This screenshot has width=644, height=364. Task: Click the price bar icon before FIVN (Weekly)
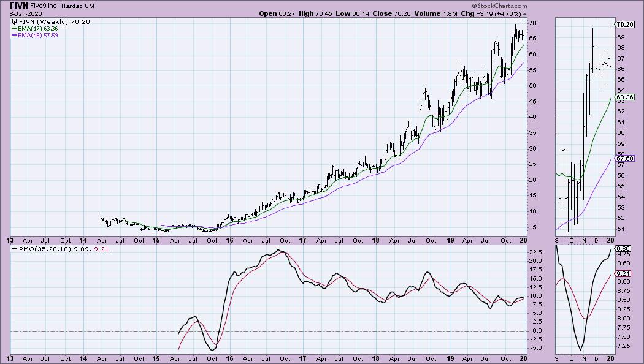coord(14,21)
